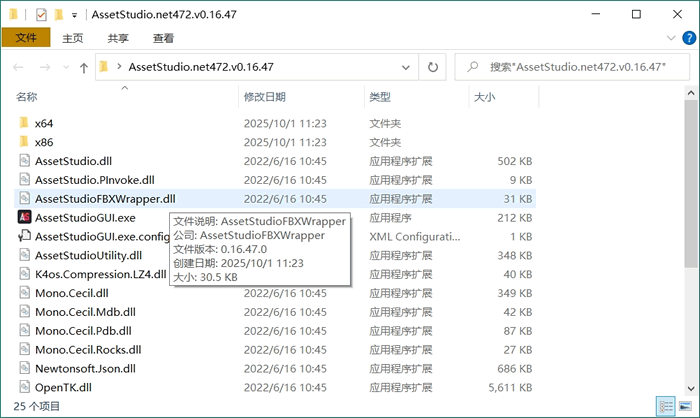
Task: Select the x64 folder icon
Action: [24, 123]
